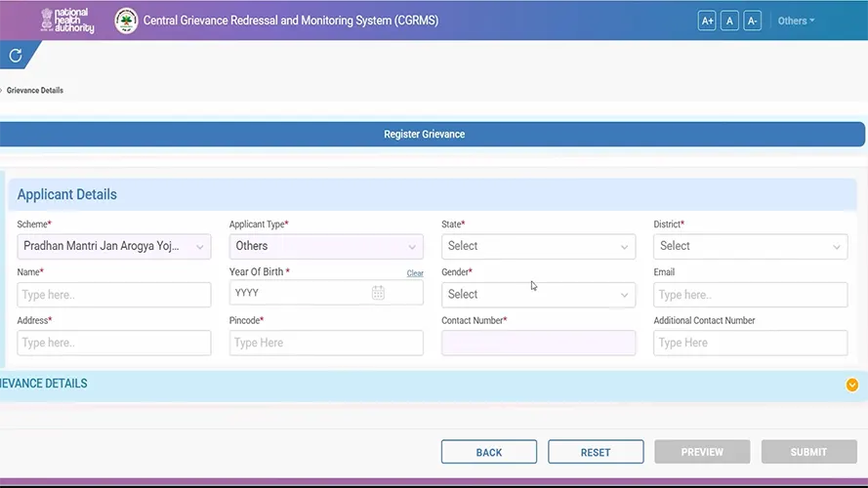Open the Applicant Type dropdown
The image size is (868, 488).
(x=326, y=246)
